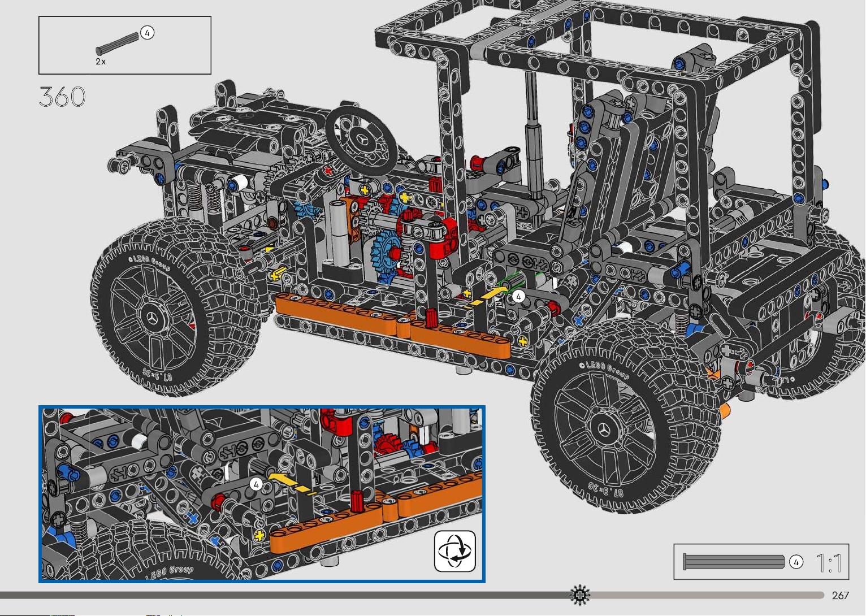866x616 pixels.
Task: Click the gear marker on the progress bar
Action: (x=580, y=595)
